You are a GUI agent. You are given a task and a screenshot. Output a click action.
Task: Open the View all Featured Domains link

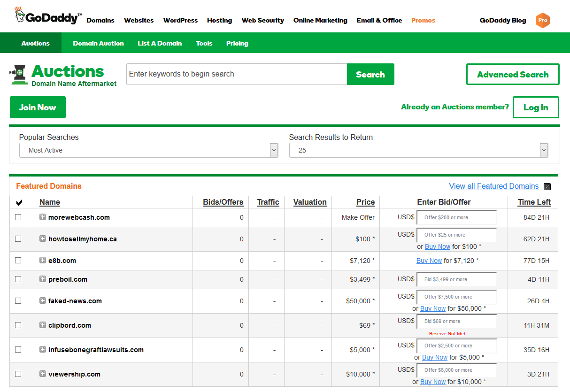[x=494, y=186]
